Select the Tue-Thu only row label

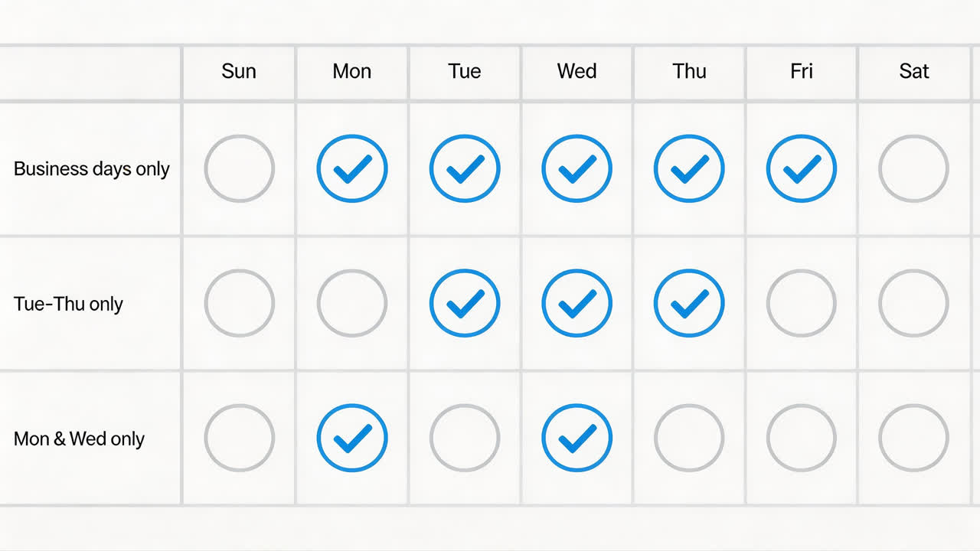pos(68,304)
